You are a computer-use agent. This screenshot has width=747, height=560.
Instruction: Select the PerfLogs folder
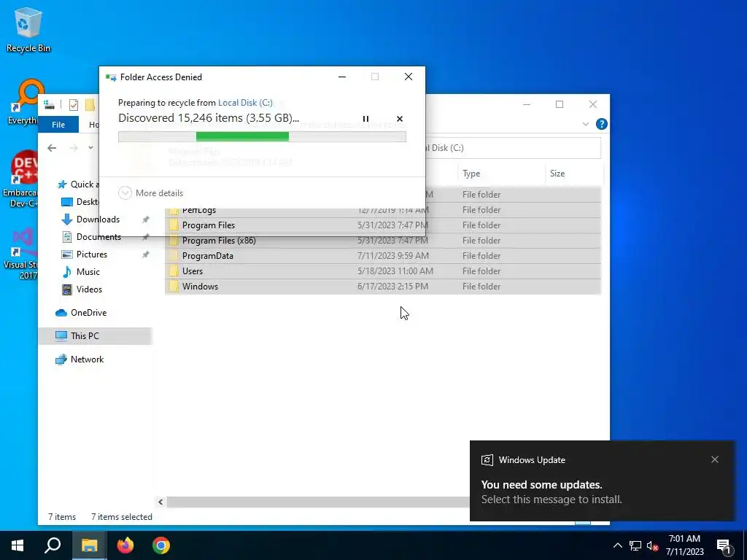pyautogui.click(x=382, y=210)
